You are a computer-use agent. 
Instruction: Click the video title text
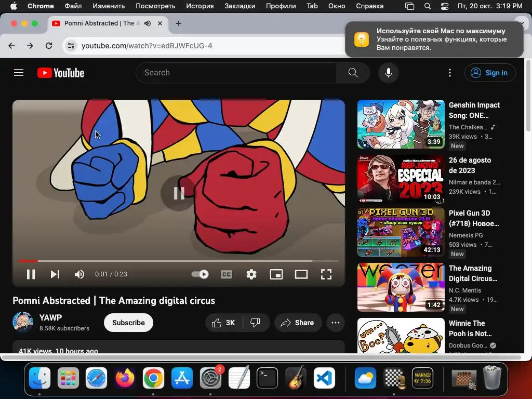pos(114,301)
